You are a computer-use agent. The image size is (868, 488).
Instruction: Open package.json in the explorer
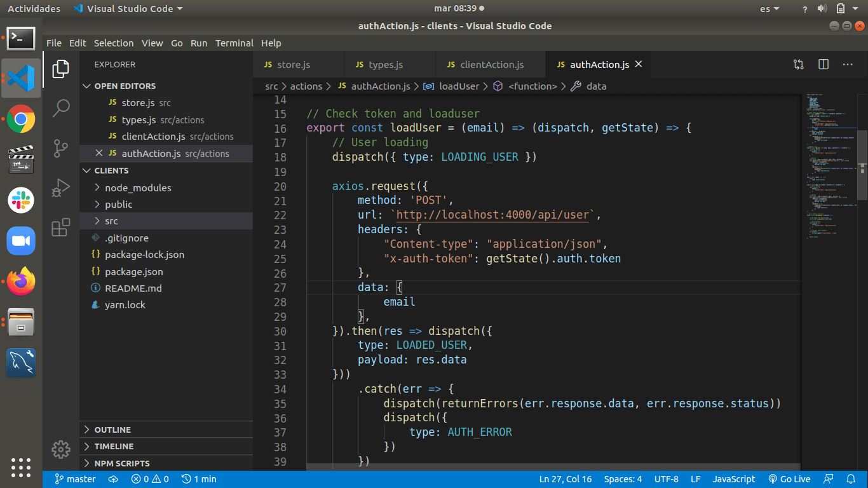(133, 271)
